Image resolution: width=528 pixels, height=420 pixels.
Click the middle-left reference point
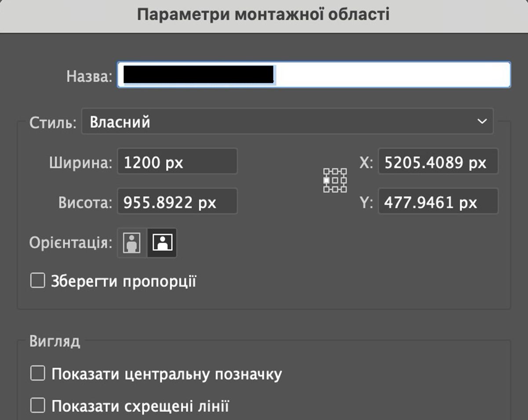(x=326, y=180)
